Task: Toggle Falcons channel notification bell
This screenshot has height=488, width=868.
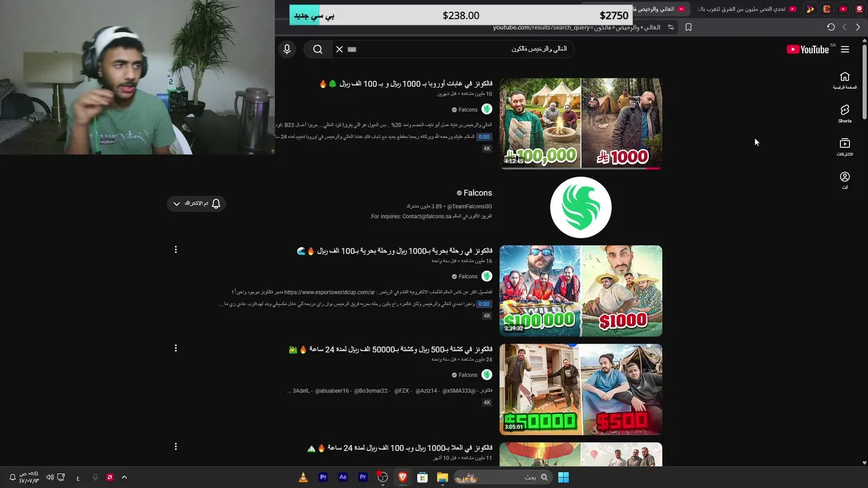Action: pyautogui.click(x=216, y=203)
